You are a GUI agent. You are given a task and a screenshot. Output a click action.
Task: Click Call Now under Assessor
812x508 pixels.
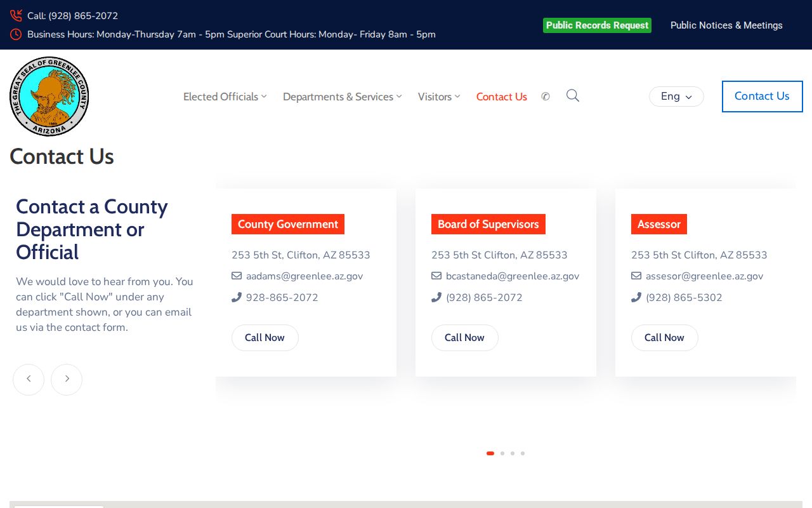pos(664,338)
